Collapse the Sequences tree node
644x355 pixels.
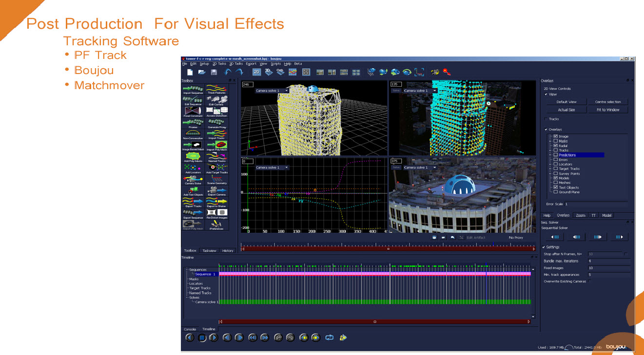click(187, 270)
